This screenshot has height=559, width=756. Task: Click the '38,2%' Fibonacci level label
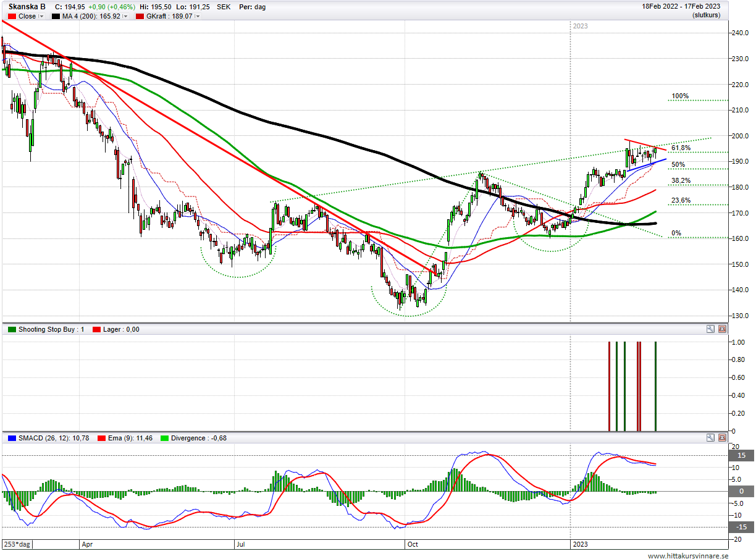pos(681,181)
